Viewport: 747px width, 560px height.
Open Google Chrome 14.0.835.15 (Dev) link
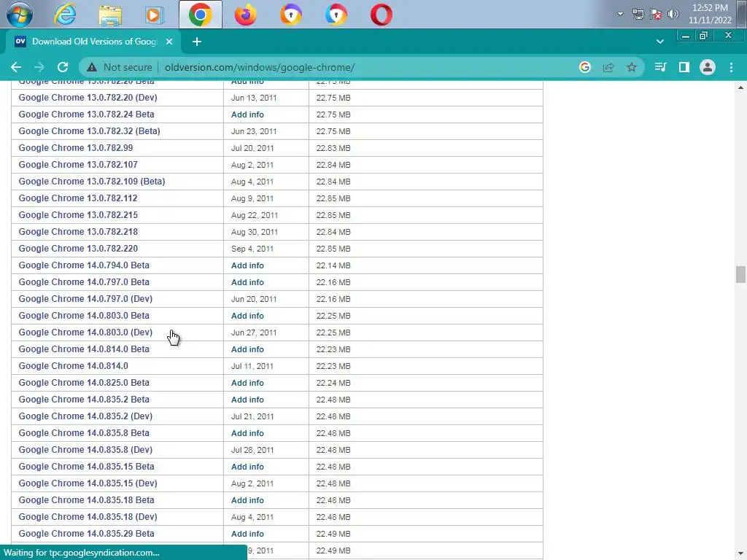coord(88,483)
